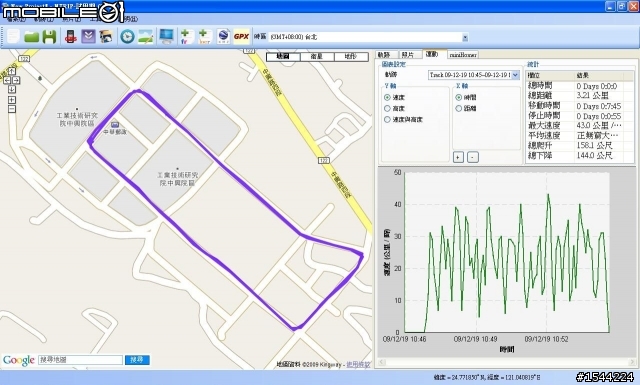The width and height of the screenshot is (640, 385).
Task: Click the blue clock time-sync icon
Action: coord(127,37)
